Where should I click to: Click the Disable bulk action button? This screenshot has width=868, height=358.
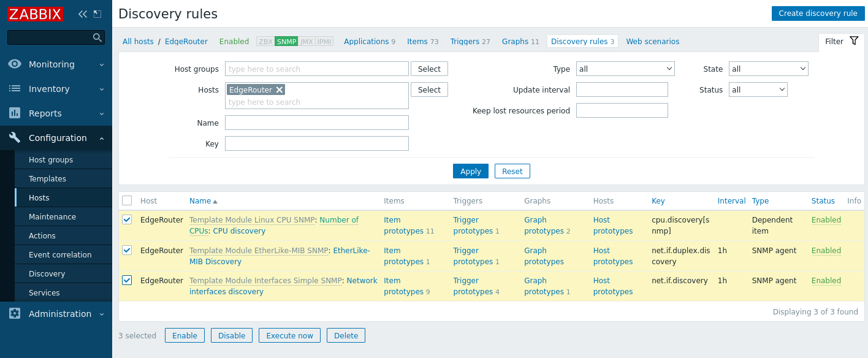point(232,335)
